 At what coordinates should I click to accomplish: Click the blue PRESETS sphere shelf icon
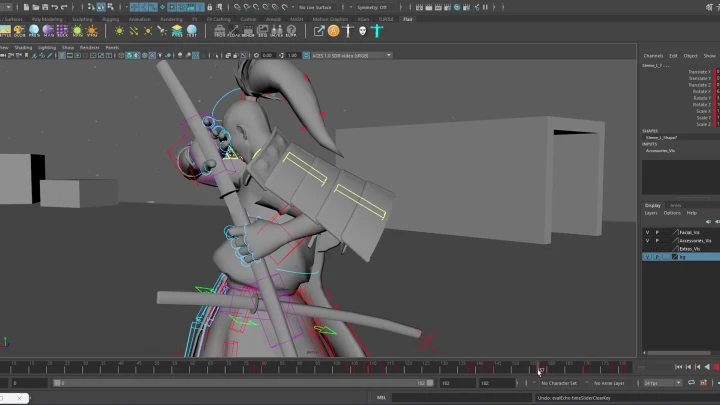pos(34,31)
